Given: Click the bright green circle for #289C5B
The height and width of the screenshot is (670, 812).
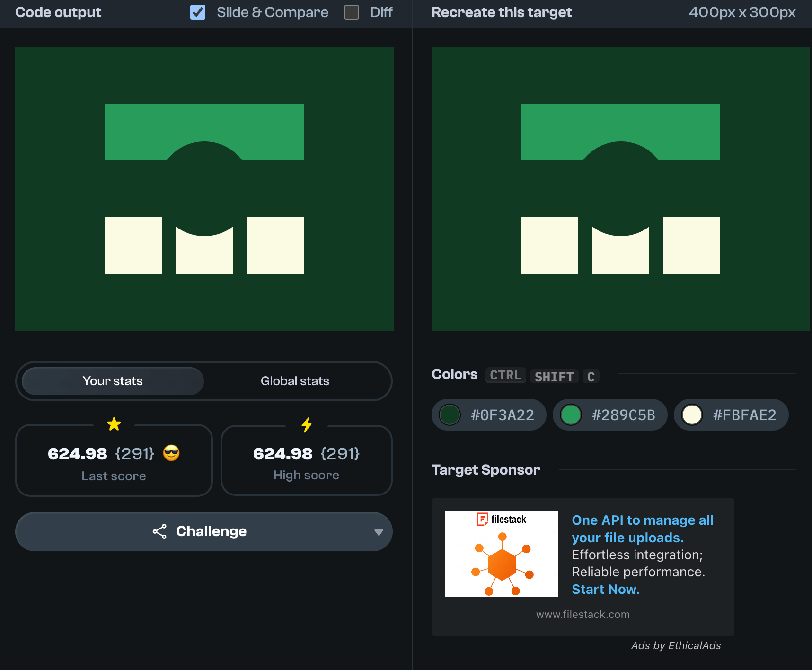Looking at the screenshot, I should 571,415.
